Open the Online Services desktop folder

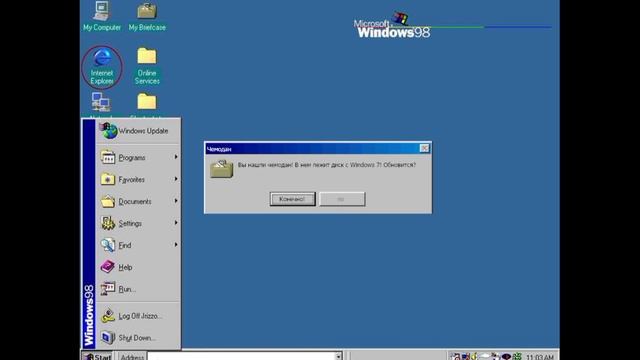(x=147, y=67)
